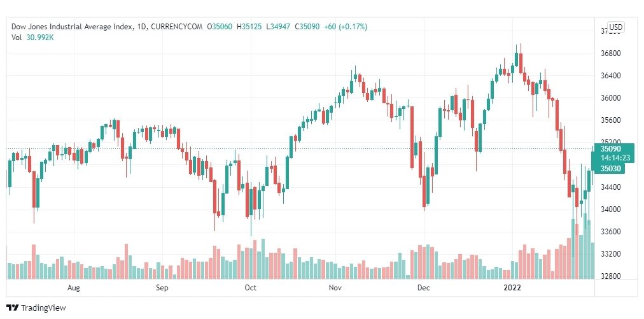Select the 2022 label on time axis
The height and width of the screenshot is (319, 644).
pos(512,288)
